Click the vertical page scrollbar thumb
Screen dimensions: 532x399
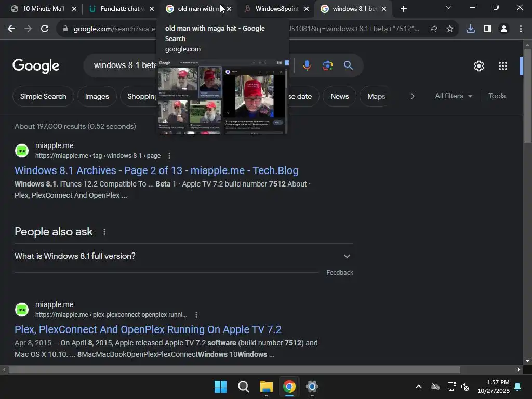point(528,96)
